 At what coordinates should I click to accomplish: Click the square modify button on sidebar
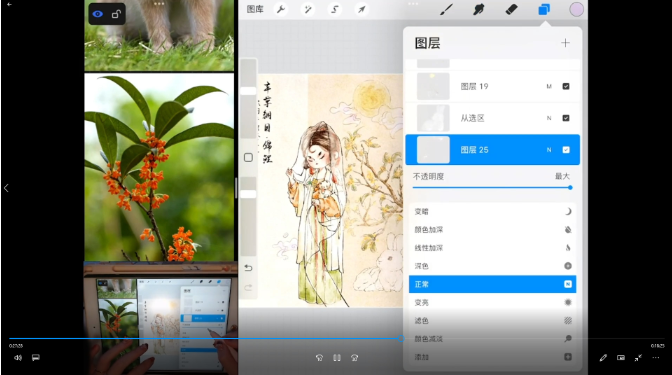[x=248, y=157]
